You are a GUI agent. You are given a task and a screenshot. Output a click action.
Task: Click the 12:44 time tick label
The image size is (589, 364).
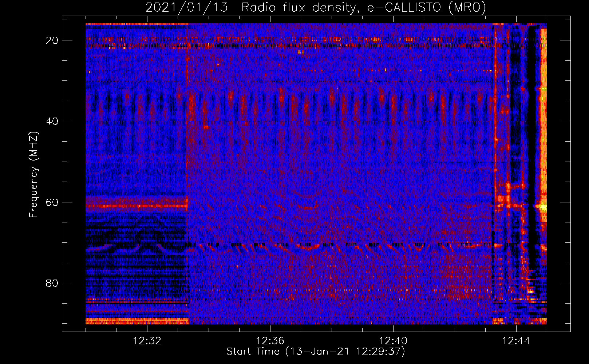tap(516, 341)
